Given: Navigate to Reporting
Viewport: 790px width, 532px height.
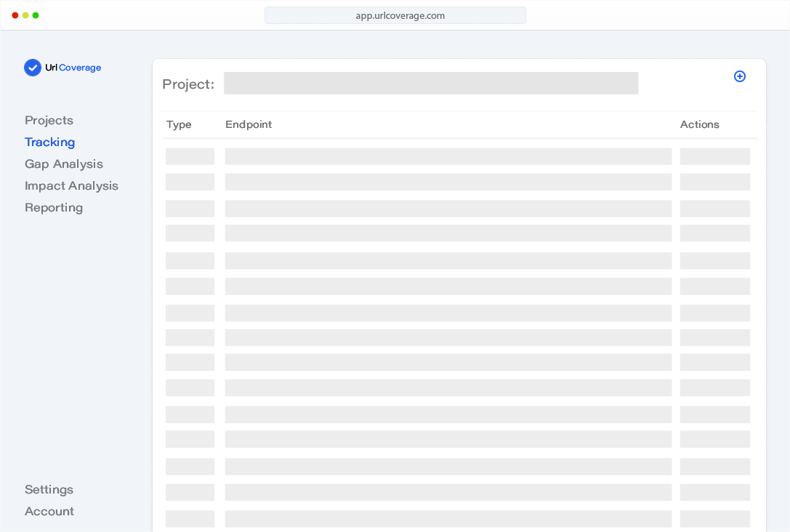Looking at the screenshot, I should [x=54, y=208].
